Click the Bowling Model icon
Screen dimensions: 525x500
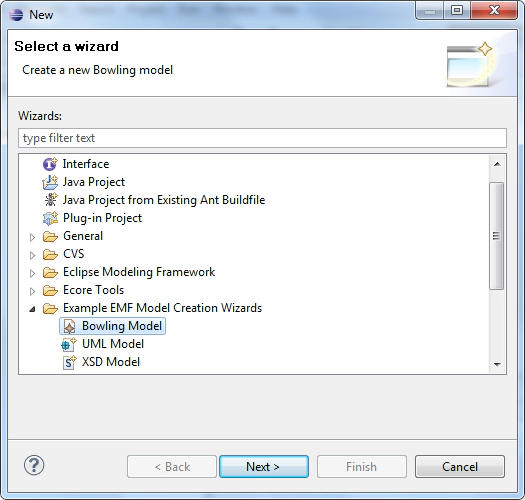tap(69, 326)
